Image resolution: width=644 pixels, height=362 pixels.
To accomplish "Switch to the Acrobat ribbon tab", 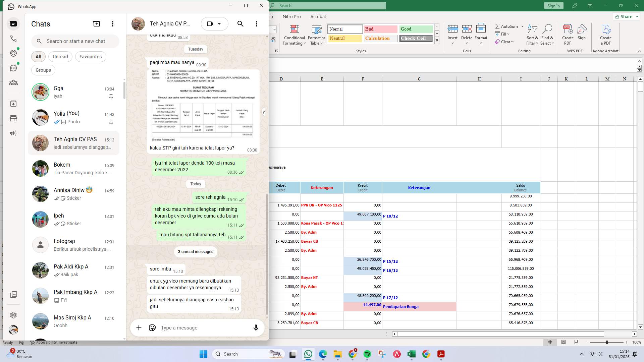I will click(318, 16).
